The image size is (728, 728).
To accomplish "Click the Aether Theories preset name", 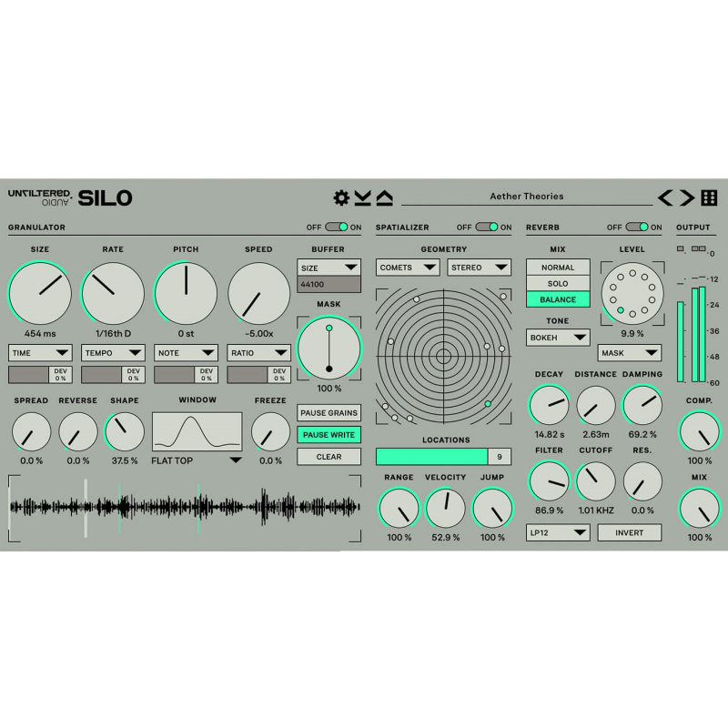I will tap(527, 197).
